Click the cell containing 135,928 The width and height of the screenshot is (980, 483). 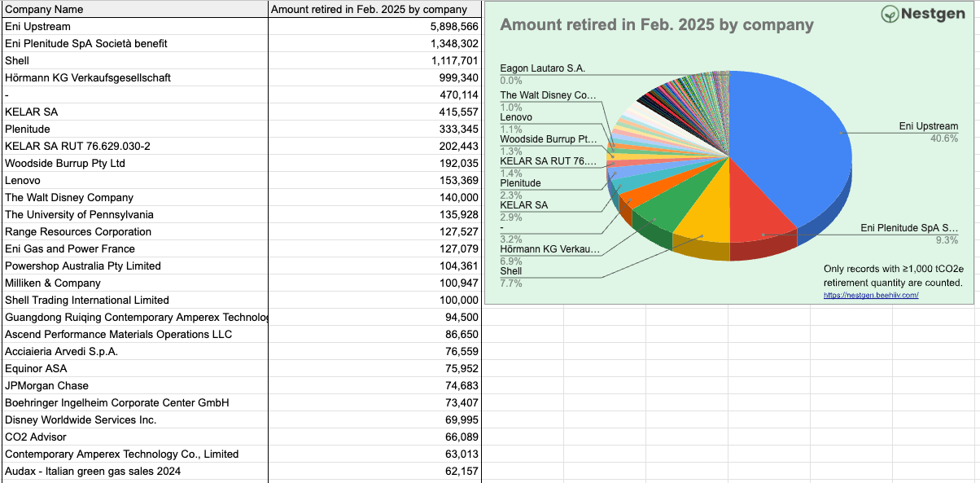pyautogui.click(x=374, y=215)
